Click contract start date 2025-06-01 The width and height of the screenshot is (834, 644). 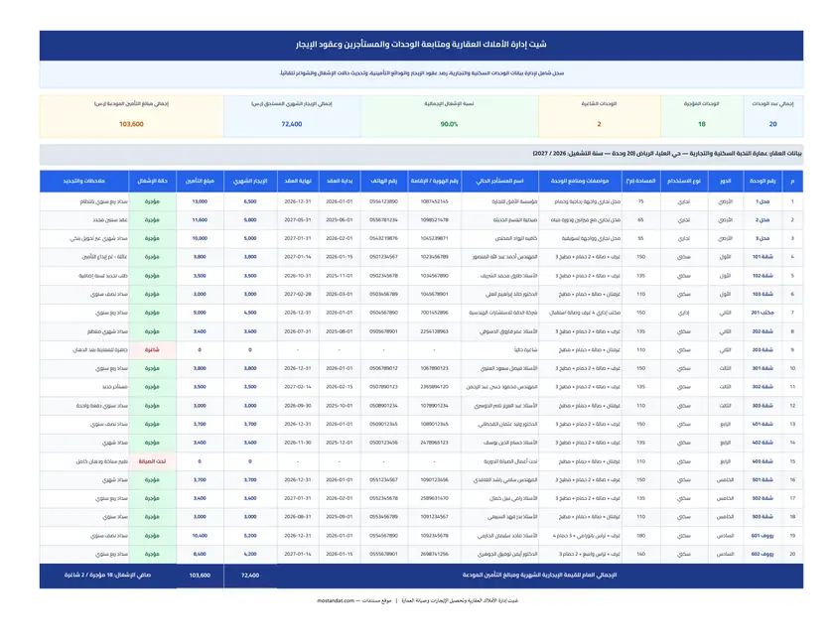click(340, 220)
